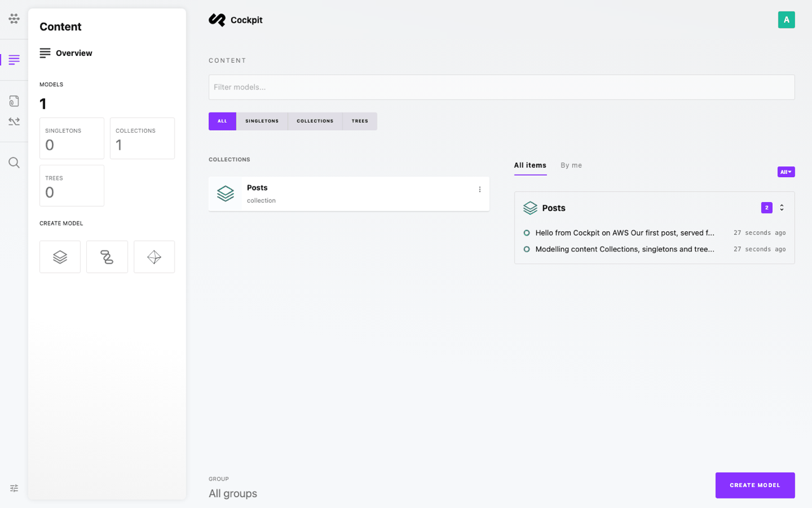Open the Assets icon in the left rail

tap(14, 101)
